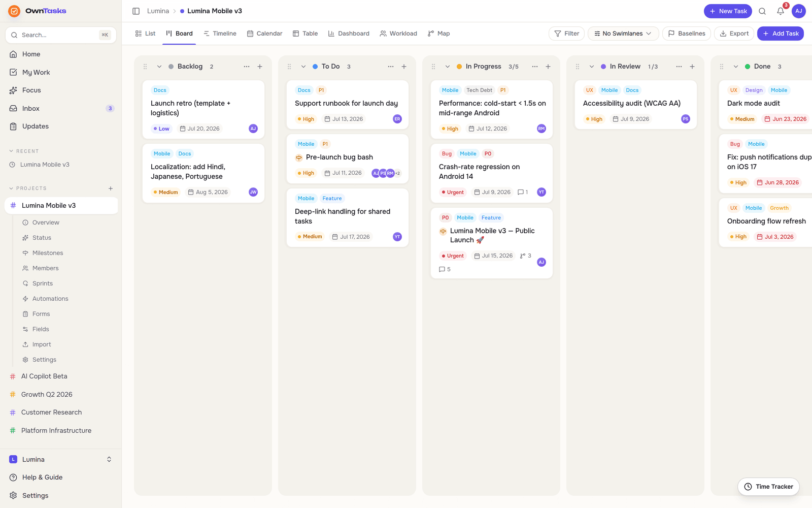Screen dimensions: 812x508
Task: Open the No Swimlanes dropdown
Action: tap(623, 34)
